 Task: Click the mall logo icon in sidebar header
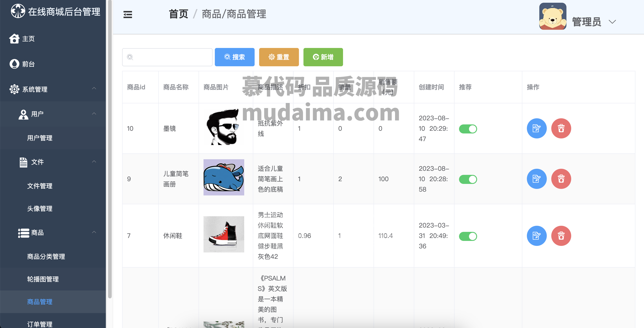[x=18, y=11]
